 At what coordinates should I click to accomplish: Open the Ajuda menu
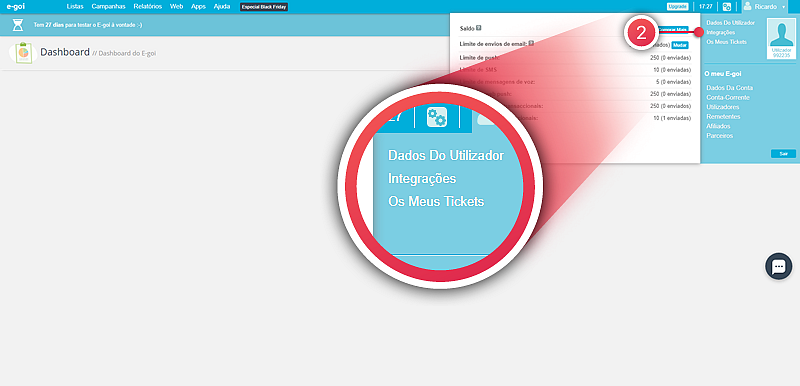222,7
